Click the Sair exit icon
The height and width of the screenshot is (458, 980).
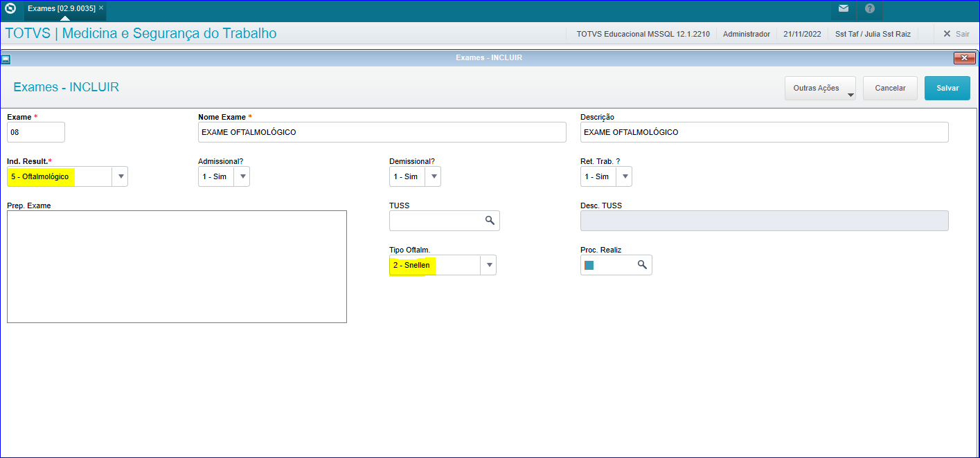(x=946, y=33)
